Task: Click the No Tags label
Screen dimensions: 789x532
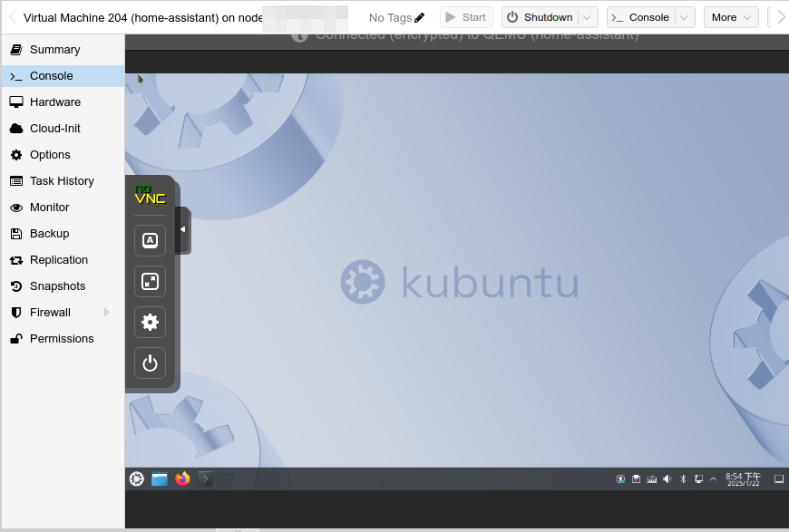Action: pos(390,17)
